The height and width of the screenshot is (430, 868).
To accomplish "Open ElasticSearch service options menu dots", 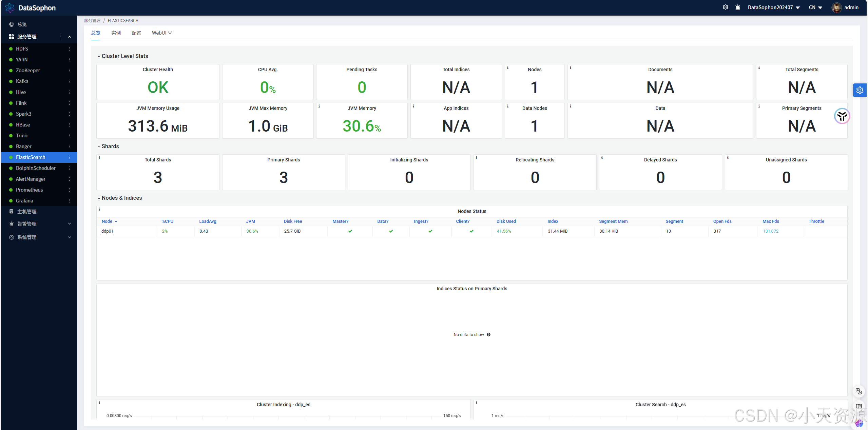I will pos(70,157).
